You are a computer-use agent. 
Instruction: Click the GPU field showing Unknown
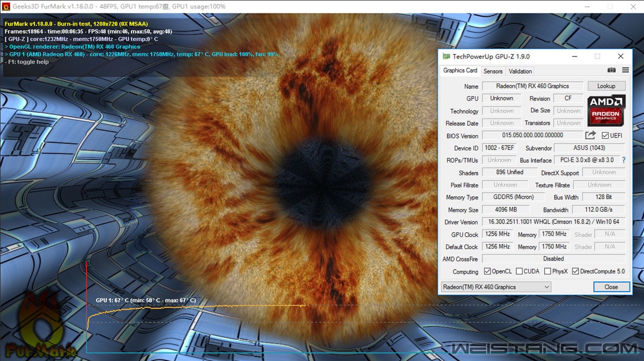point(501,98)
